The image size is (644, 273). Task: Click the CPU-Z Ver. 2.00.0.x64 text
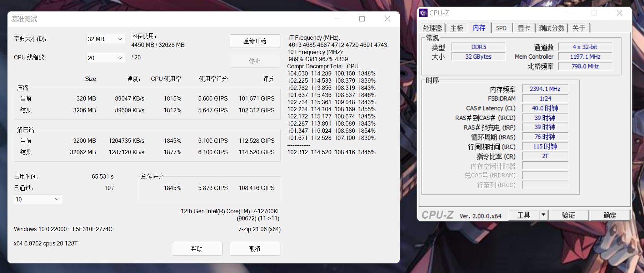click(480, 216)
